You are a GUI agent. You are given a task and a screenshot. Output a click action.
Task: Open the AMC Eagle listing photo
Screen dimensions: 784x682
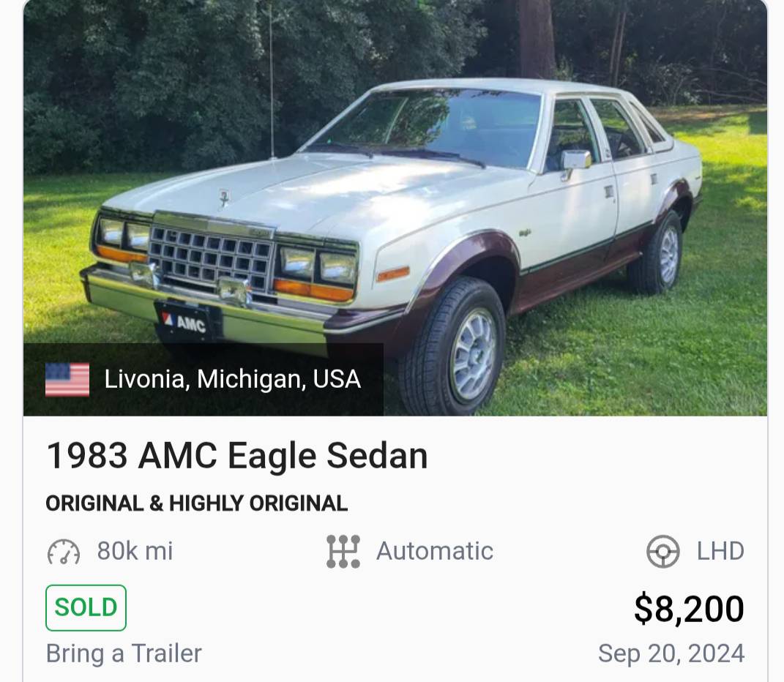pos(395,208)
